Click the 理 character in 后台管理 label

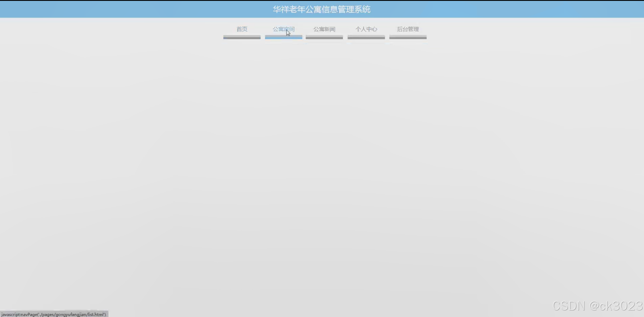click(x=416, y=29)
